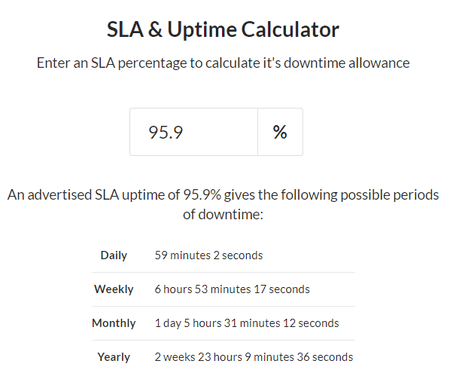Click the 6 hours 53 minutes weekly value

point(232,289)
